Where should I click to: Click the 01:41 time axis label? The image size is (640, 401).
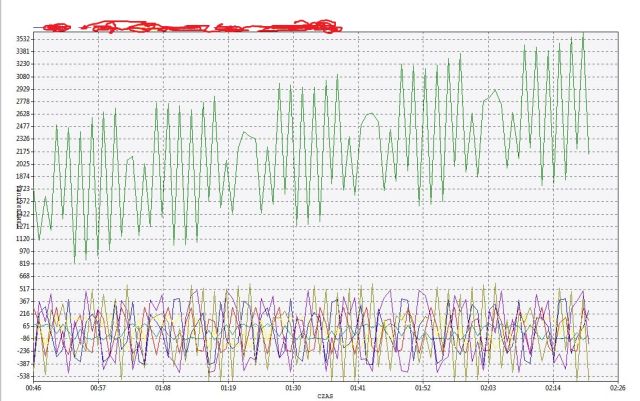click(x=358, y=387)
